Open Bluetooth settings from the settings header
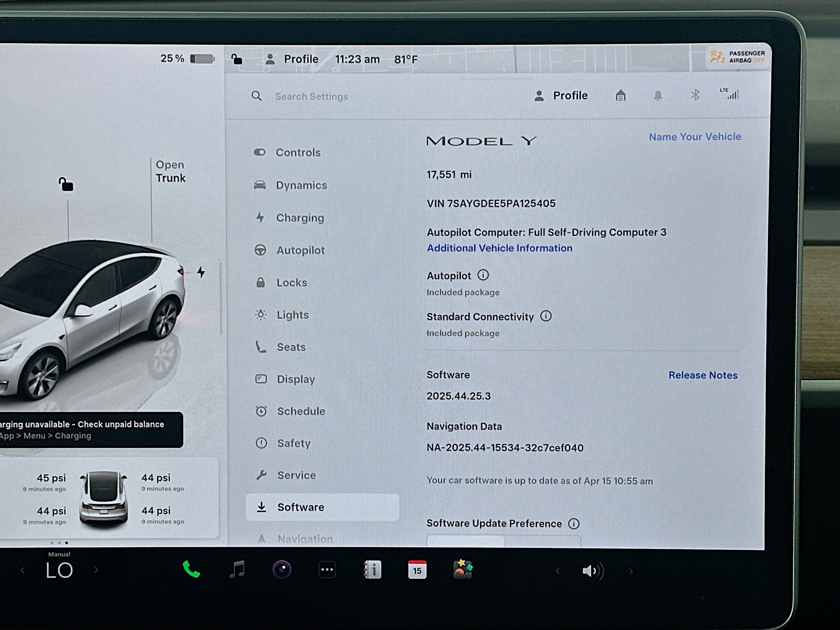 (694, 95)
